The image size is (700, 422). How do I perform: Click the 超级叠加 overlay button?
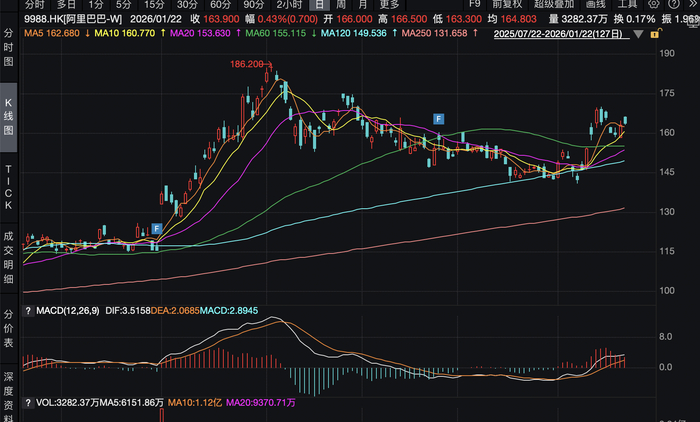point(554,4)
